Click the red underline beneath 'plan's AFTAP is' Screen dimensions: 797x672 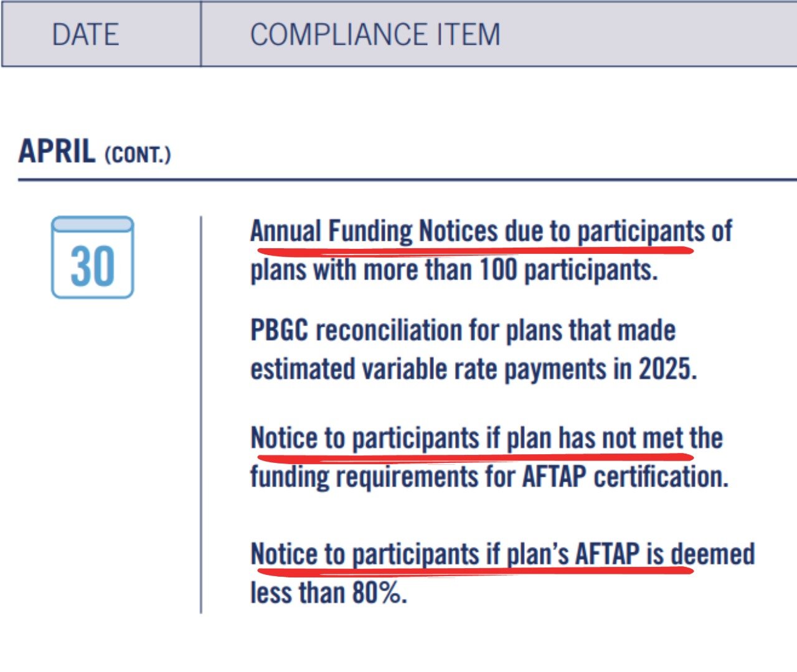[x=475, y=570]
